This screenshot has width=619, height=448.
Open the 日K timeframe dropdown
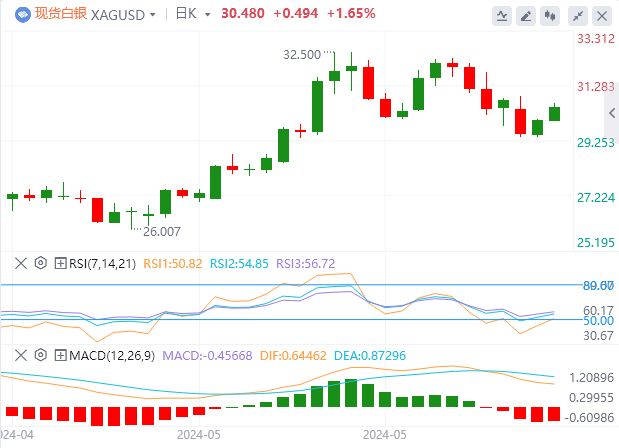pos(207,15)
